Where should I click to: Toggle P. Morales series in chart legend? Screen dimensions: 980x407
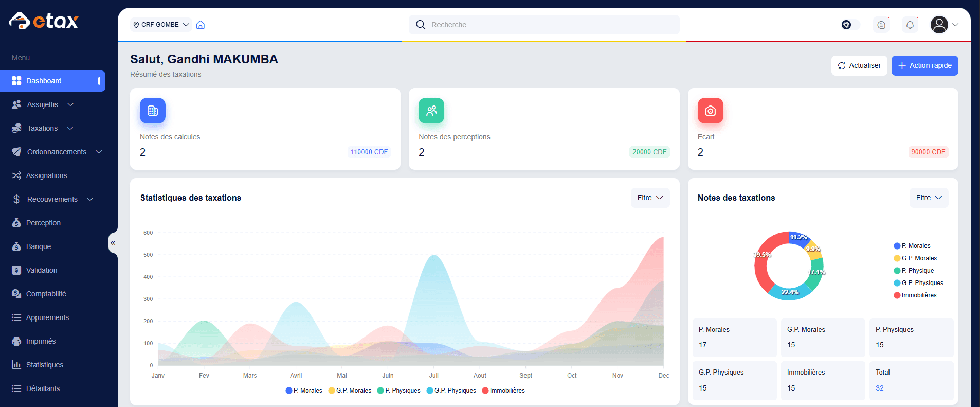click(x=304, y=391)
